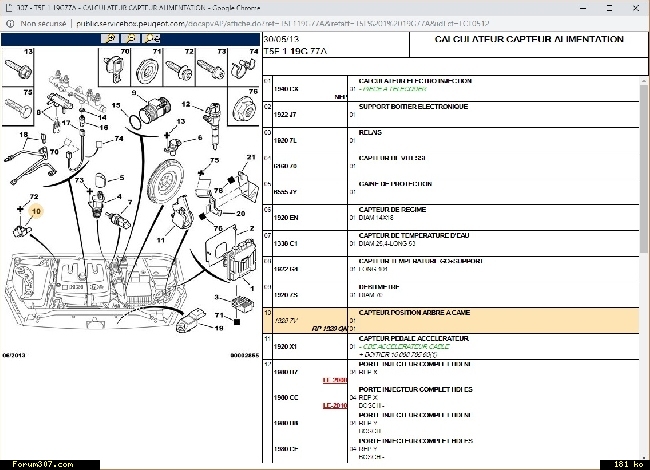The height and width of the screenshot is (470, 650).
Task: Open part thumbnail 74 clip image
Action: pyautogui.click(x=244, y=67)
